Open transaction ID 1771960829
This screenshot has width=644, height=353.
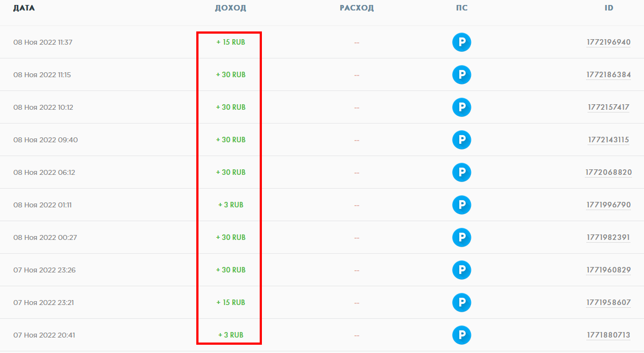[609, 270]
